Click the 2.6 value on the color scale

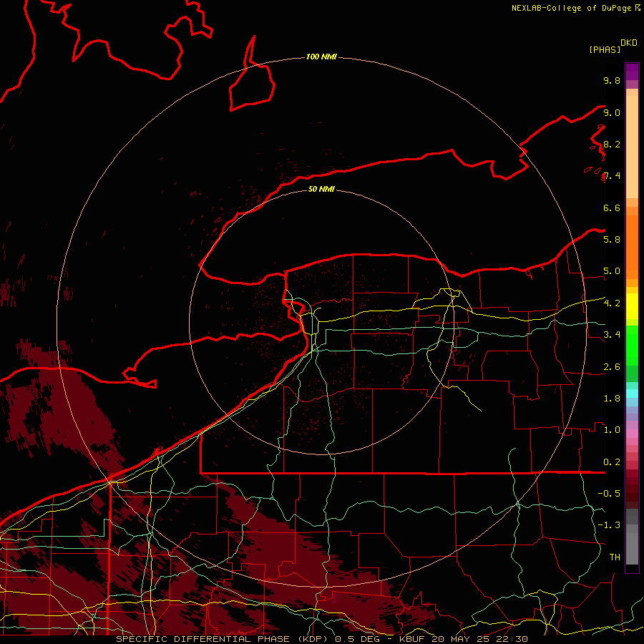click(612, 367)
